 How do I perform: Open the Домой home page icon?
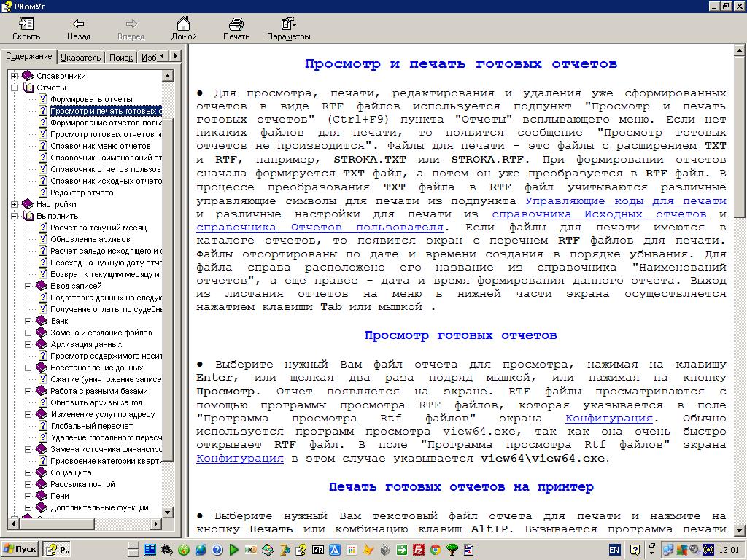(183, 24)
